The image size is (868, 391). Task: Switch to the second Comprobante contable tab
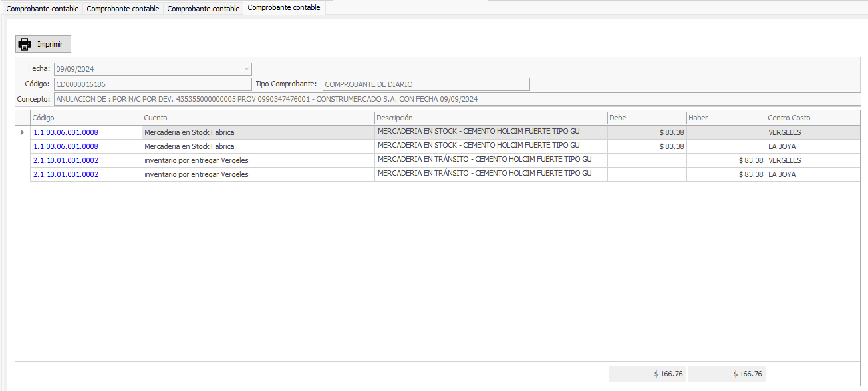click(123, 9)
